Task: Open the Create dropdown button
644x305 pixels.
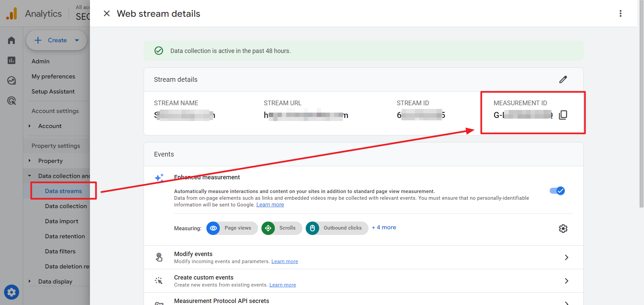Action: pyautogui.click(x=56, y=40)
